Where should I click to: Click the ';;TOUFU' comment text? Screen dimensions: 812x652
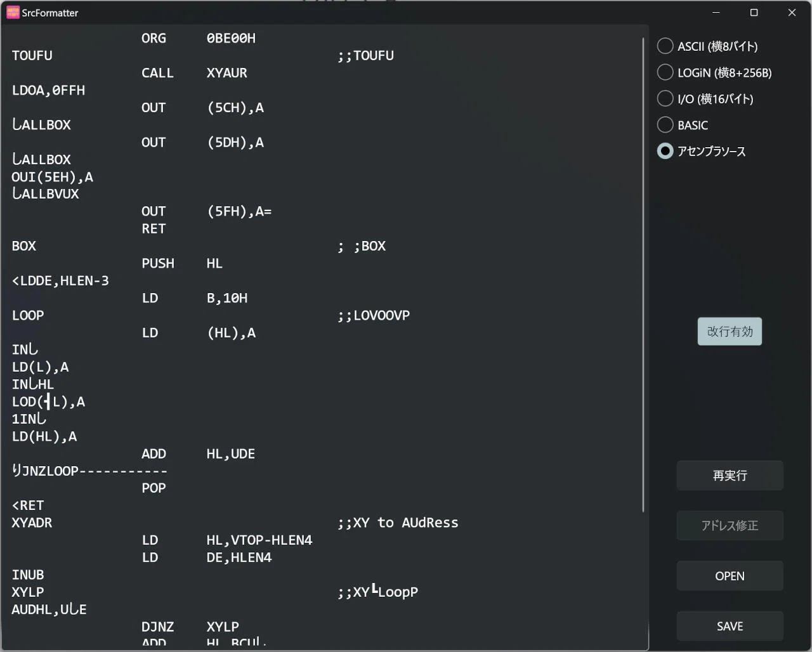(365, 55)
